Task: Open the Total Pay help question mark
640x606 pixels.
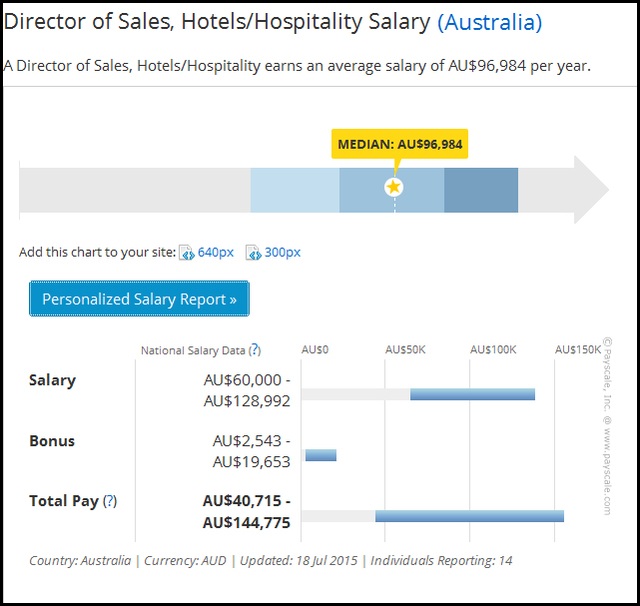Action: pyautogui.click(x=110, y=501)
